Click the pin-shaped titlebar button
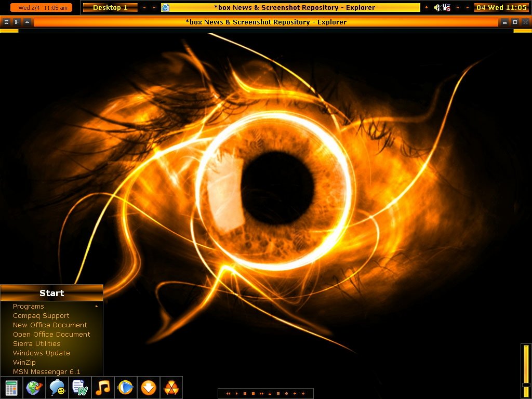 pos(17,22)
